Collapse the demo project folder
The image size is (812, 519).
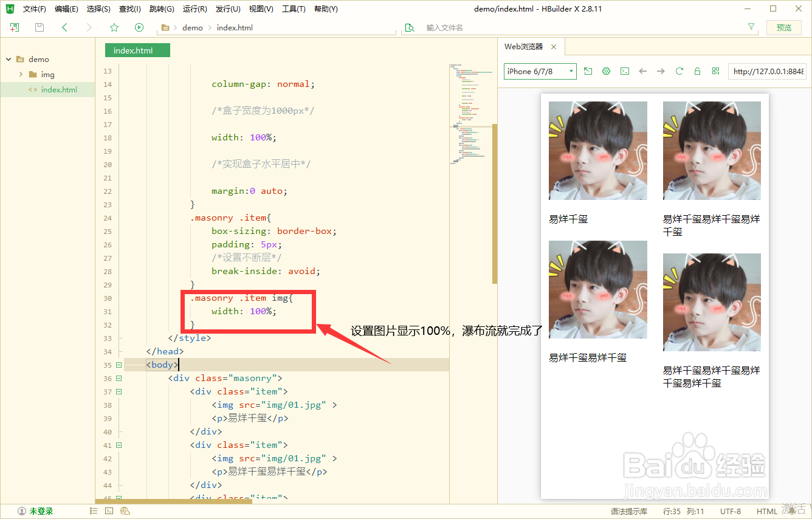[9, 59]
